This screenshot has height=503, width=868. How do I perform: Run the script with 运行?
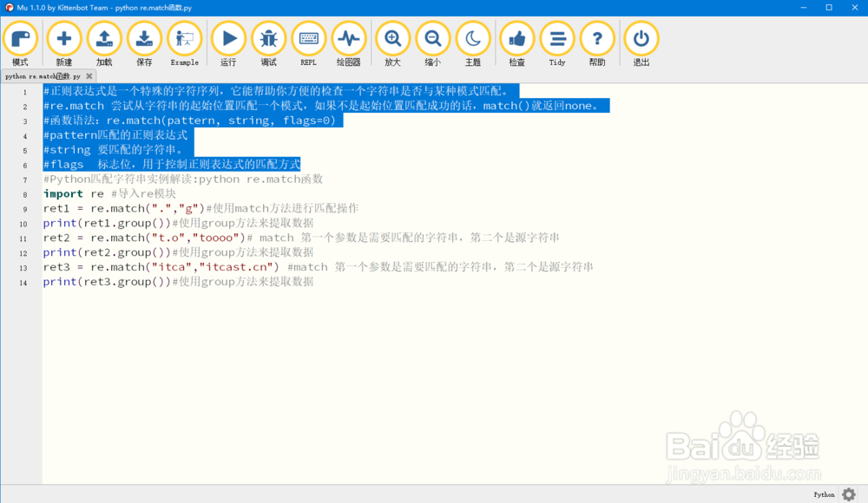coord(228,43)
